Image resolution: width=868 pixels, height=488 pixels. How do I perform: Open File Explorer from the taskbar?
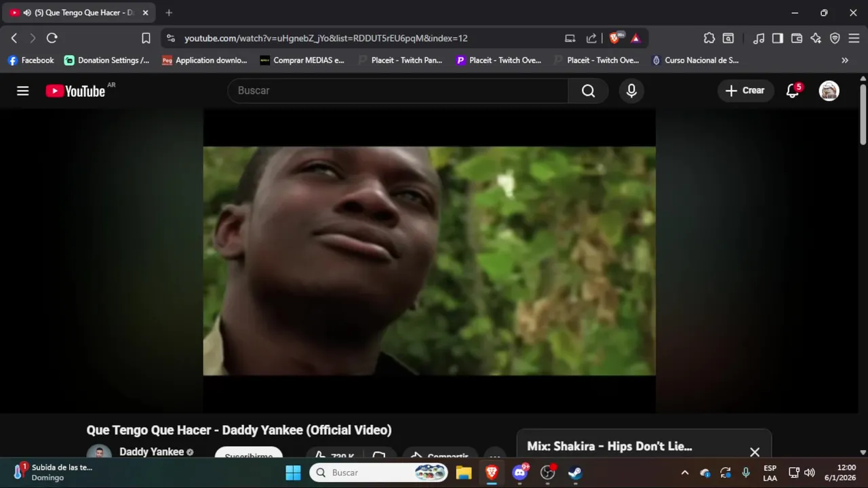click(464, 472)
